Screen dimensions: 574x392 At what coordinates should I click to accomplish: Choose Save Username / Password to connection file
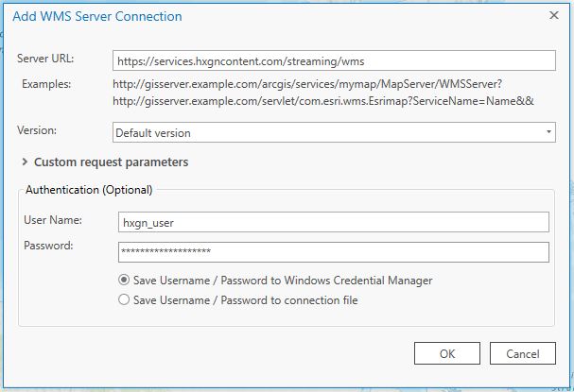pos(124,300)
